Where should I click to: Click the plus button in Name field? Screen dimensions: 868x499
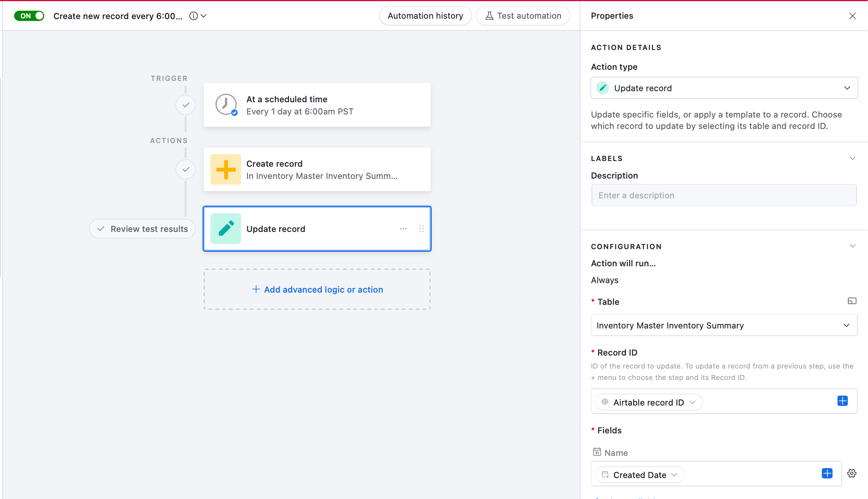pos(827,473)
